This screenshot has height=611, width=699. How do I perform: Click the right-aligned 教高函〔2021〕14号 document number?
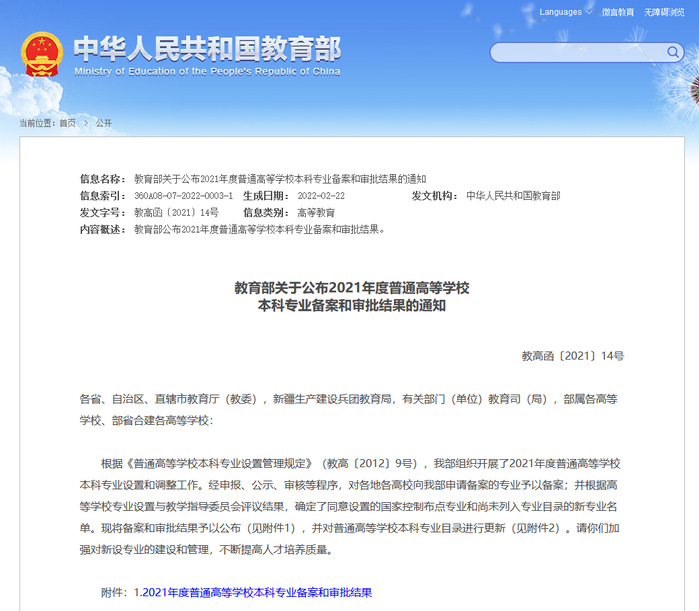pos(572,355)
